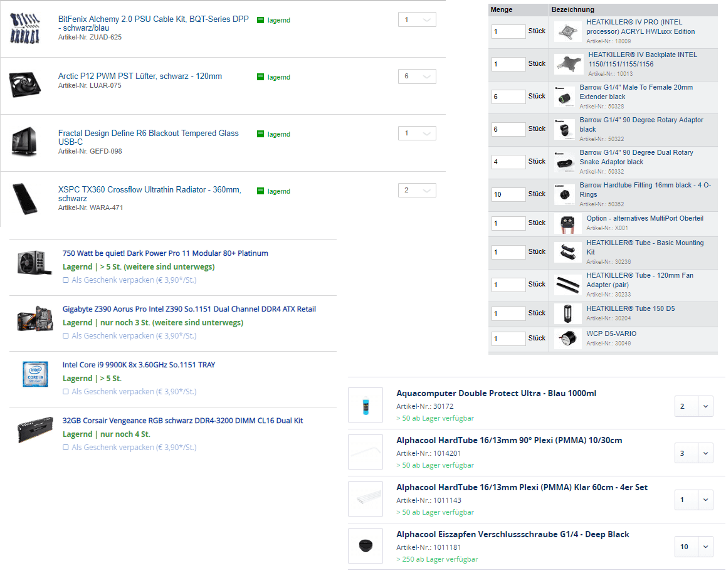Click XSPC radiator product thumbnail
Screen dimensions: 726x588
[25, 199]
